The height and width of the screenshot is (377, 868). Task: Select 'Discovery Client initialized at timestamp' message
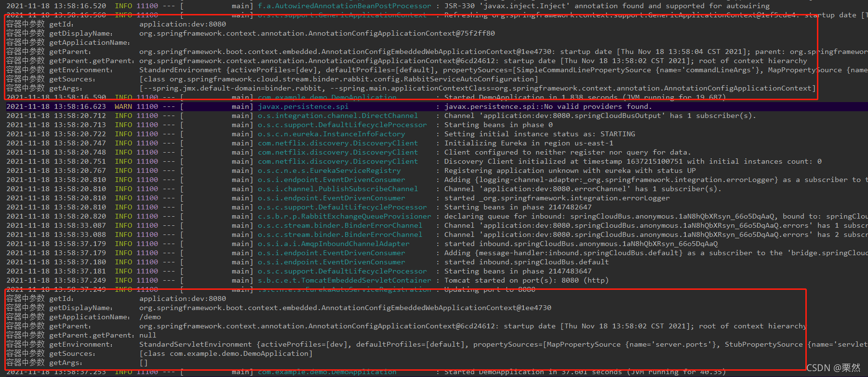point(633,161)
